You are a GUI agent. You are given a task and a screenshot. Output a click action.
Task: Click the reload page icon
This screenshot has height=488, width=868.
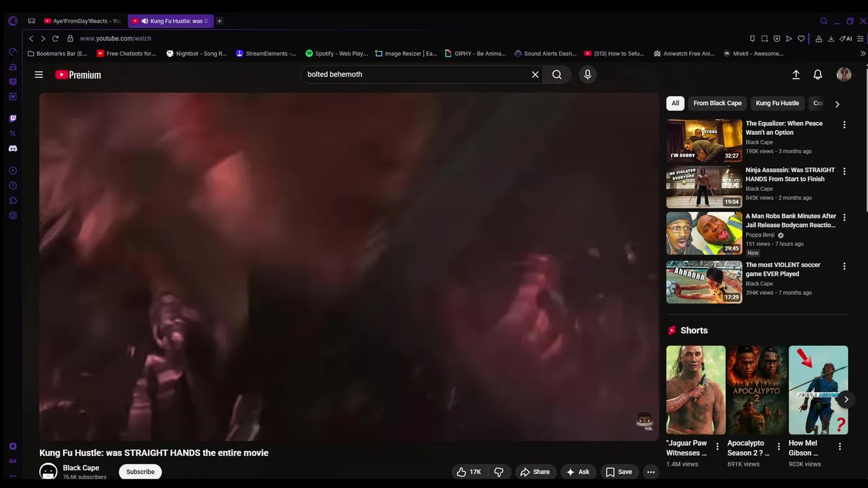pyautogui.click(x=56, y=39)
